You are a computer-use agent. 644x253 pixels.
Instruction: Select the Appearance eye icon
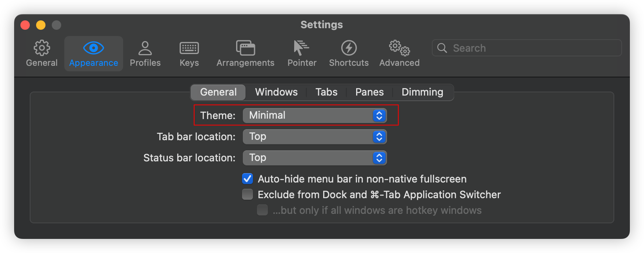[x=93, y=48]
